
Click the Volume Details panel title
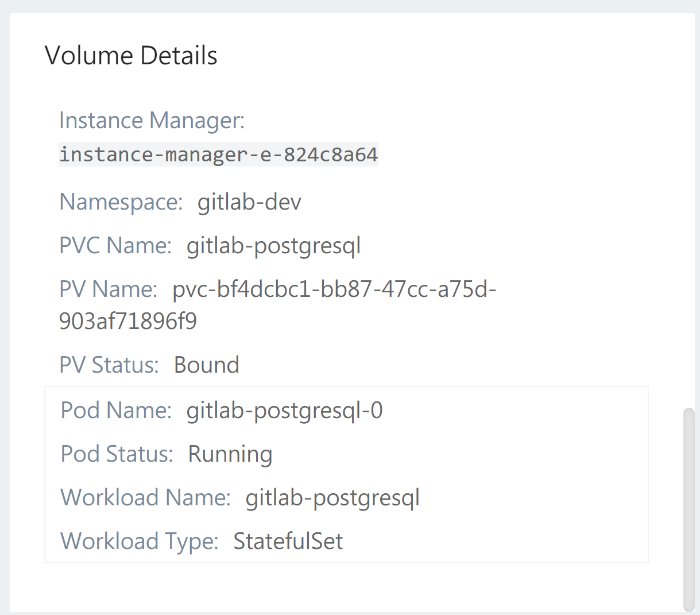(132, 55)
